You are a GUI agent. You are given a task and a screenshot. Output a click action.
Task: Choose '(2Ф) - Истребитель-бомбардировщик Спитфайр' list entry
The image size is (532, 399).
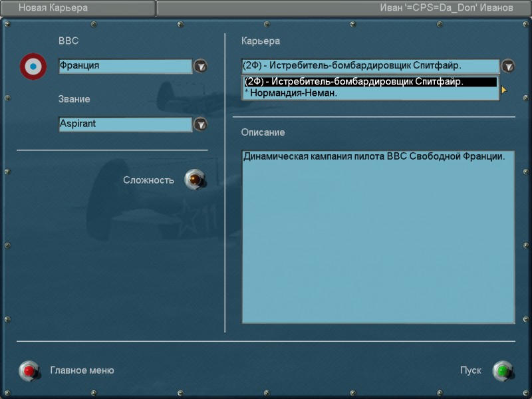(370, 82)
